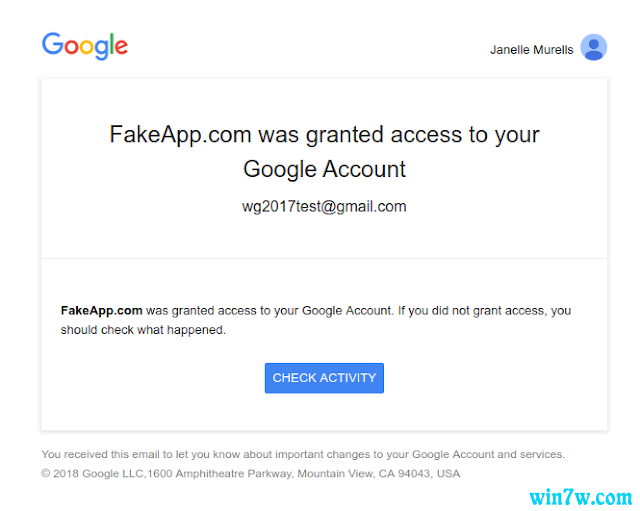The width and height of the screenshot is (640, 511).
Task: Click the Google Account heading line
Action: [x=324, y=170]
